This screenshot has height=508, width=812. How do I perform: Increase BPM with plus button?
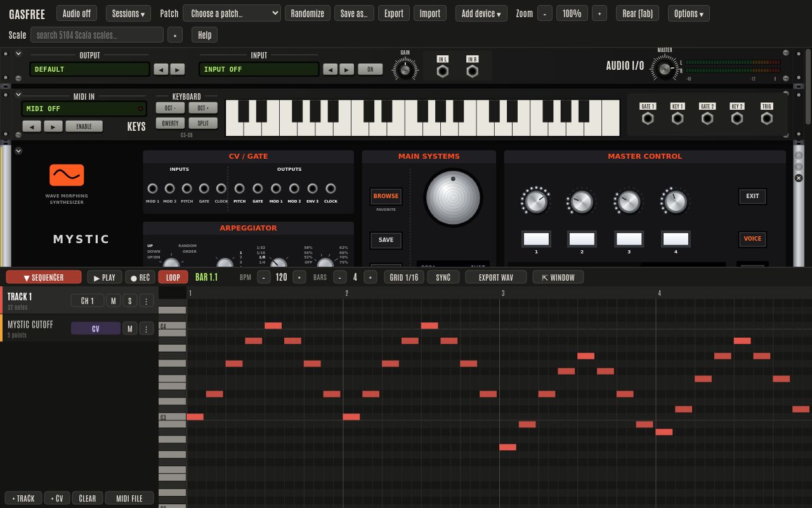pyautogui.click(x=299, y=277)
